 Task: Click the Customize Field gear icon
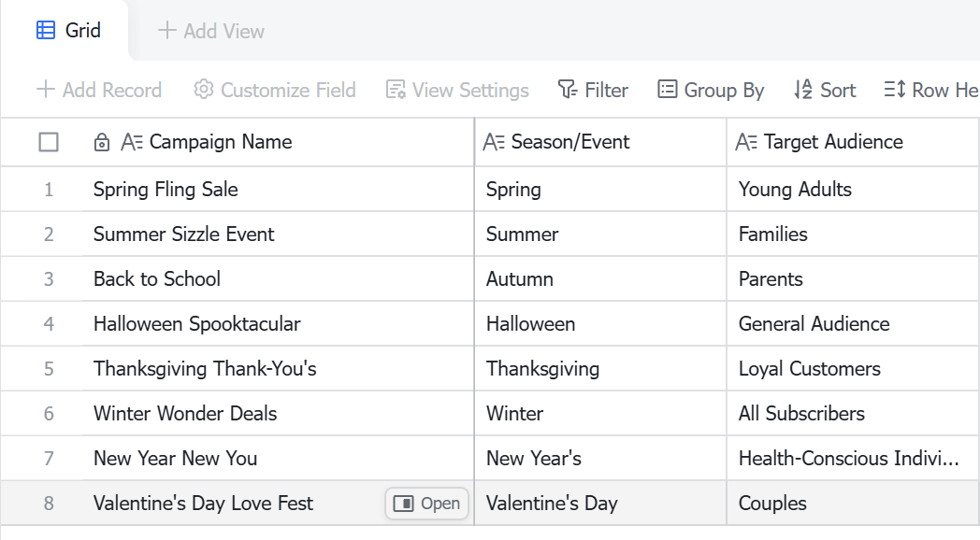(203, 90)
